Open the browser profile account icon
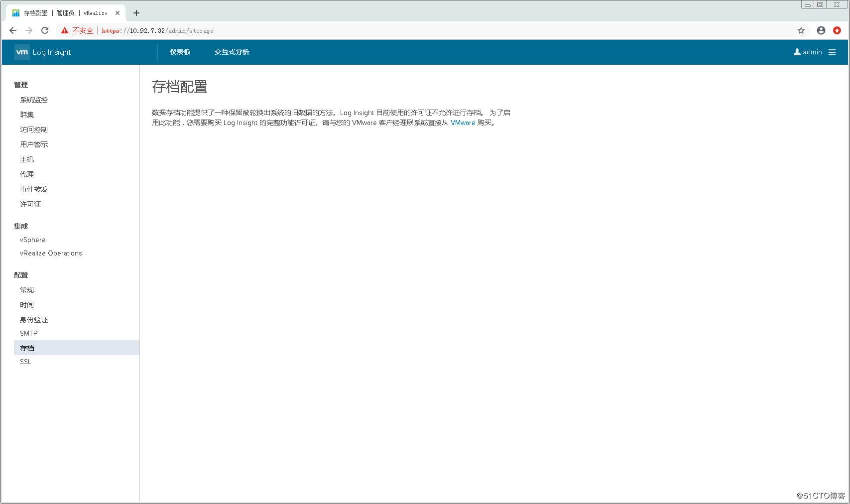 pyautogui.click(x=821, y=30)
